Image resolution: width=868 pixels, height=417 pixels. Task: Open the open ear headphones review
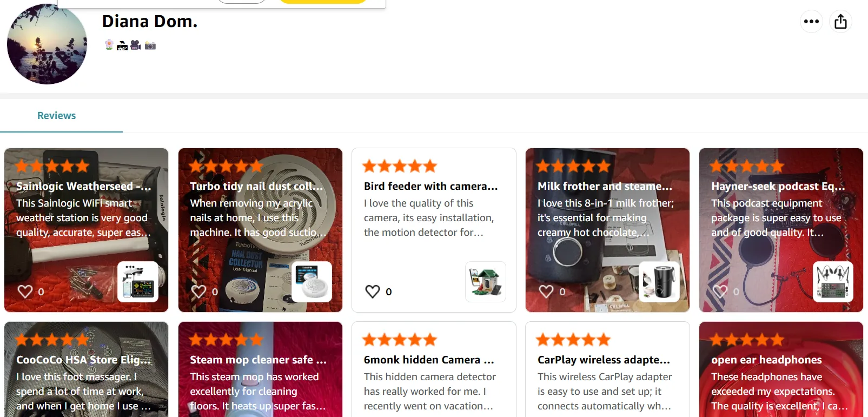pos(766,360)
